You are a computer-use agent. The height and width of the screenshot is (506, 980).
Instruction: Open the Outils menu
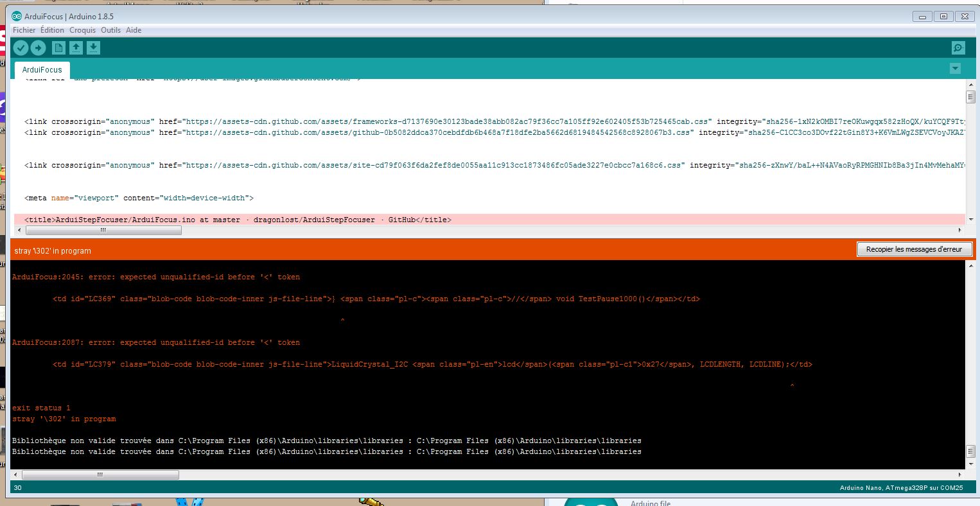point(110,30)
